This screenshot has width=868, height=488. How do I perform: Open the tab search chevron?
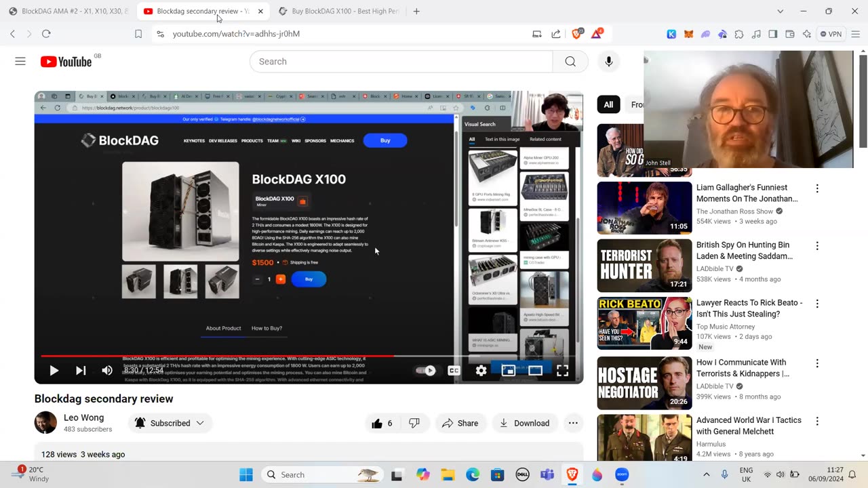point(780,12)
